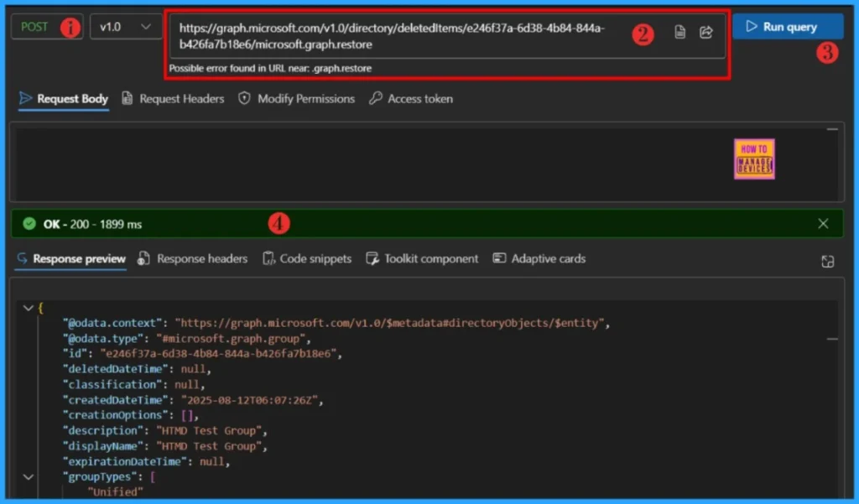Open the Code snippets tab

[x=307, y=258]
